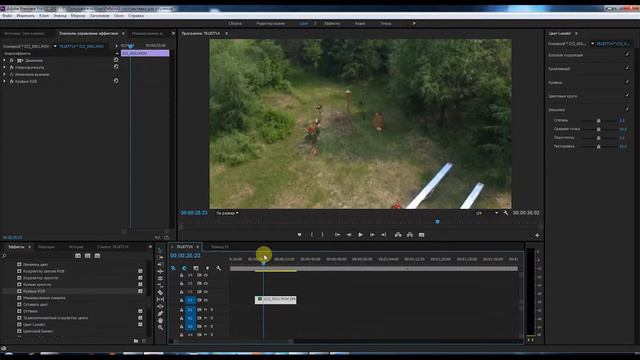
Task: Expand Непрозрачность effect properties
Action: (x=4, y=67)
